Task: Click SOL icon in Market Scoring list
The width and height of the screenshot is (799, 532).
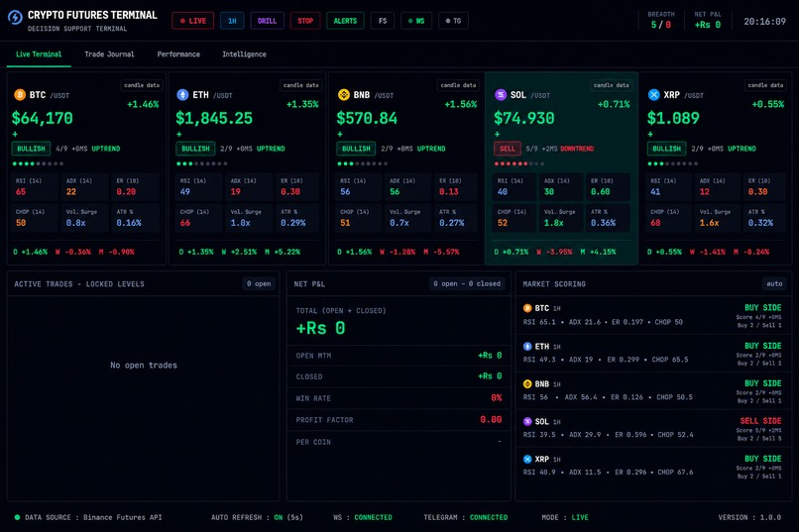Action: (x=527, y=421)
